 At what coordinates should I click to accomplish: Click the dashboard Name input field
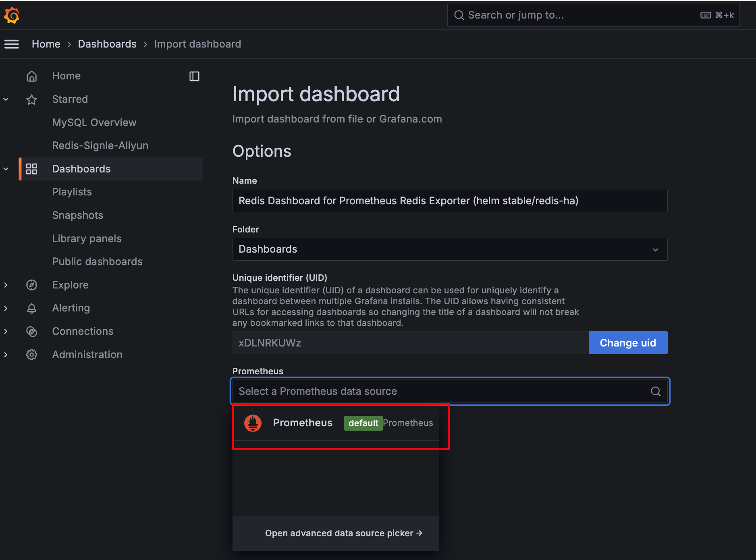[450, 201]
